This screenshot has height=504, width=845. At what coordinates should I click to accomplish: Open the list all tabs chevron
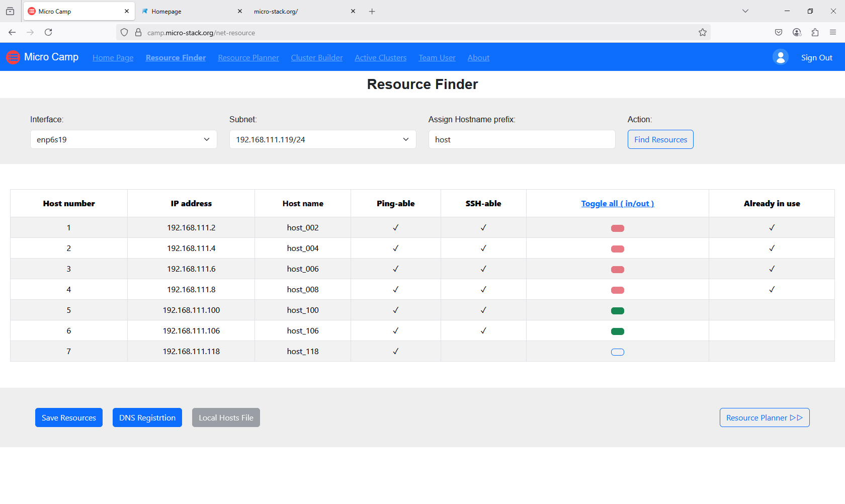coord(745,11)
